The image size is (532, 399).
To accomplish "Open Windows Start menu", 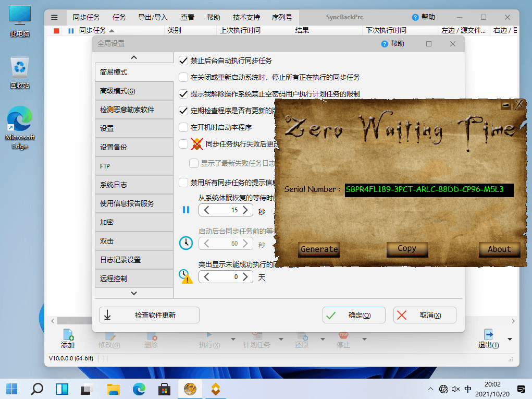I will [x=11, y=389].
